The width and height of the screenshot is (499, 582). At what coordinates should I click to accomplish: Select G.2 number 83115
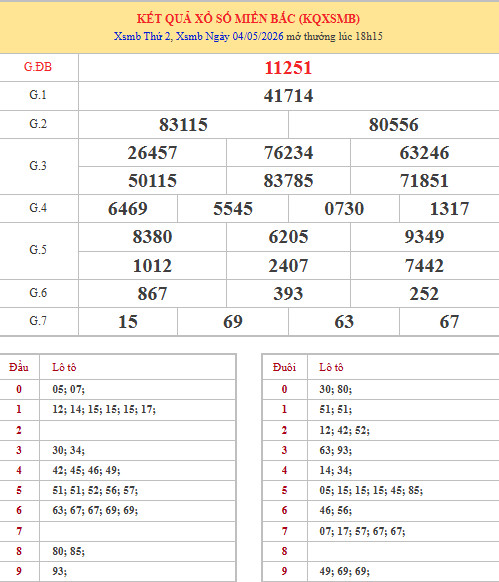coord(183,125)
